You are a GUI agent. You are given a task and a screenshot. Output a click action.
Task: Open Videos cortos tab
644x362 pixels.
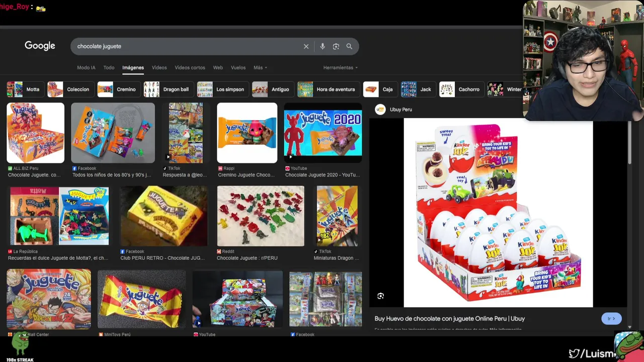click(x=190, y=67)
